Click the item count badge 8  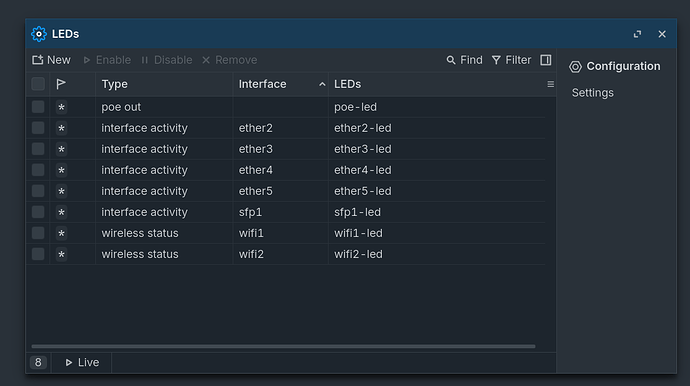coord(38,362)
